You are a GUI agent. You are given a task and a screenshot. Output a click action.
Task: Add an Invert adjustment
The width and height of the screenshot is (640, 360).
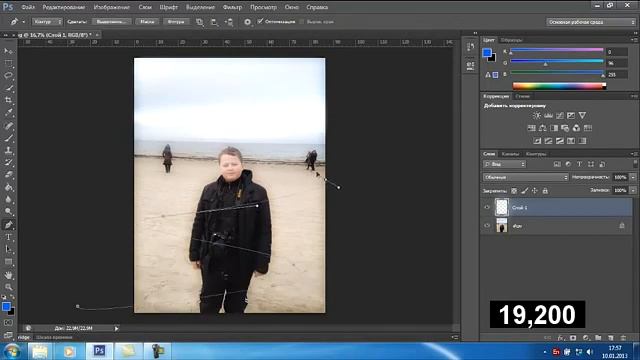coord(537,141)
